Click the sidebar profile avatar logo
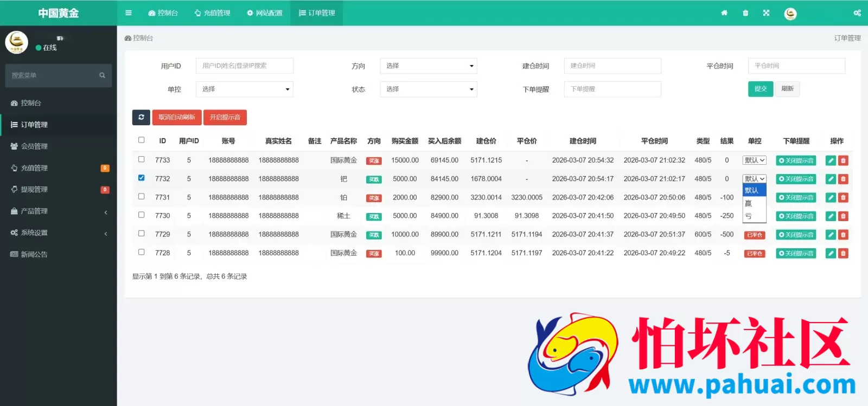The image size is (868, 406). pyautogui.click(x=17, y=42)
